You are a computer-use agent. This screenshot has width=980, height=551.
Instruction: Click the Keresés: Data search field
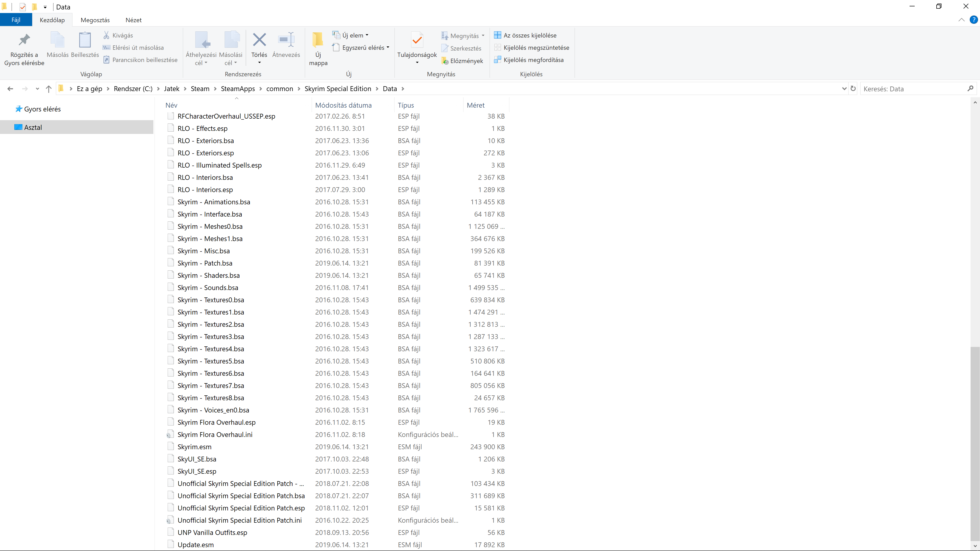coord(913,89)
